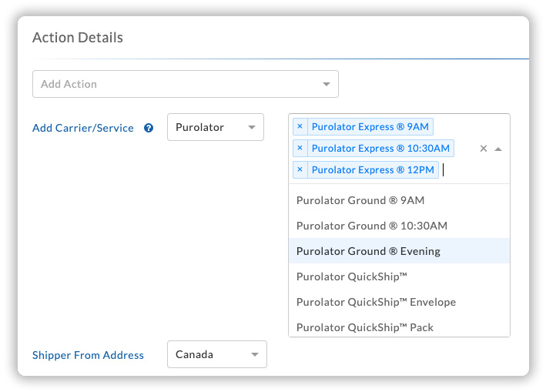
Task: Click Purolator Express 9AM tag text
Action: coord(370,127)
